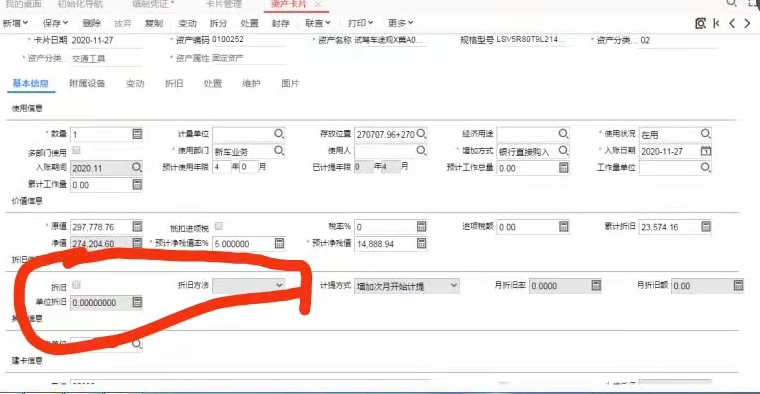Switch to 维护 tab

point(251,83)
